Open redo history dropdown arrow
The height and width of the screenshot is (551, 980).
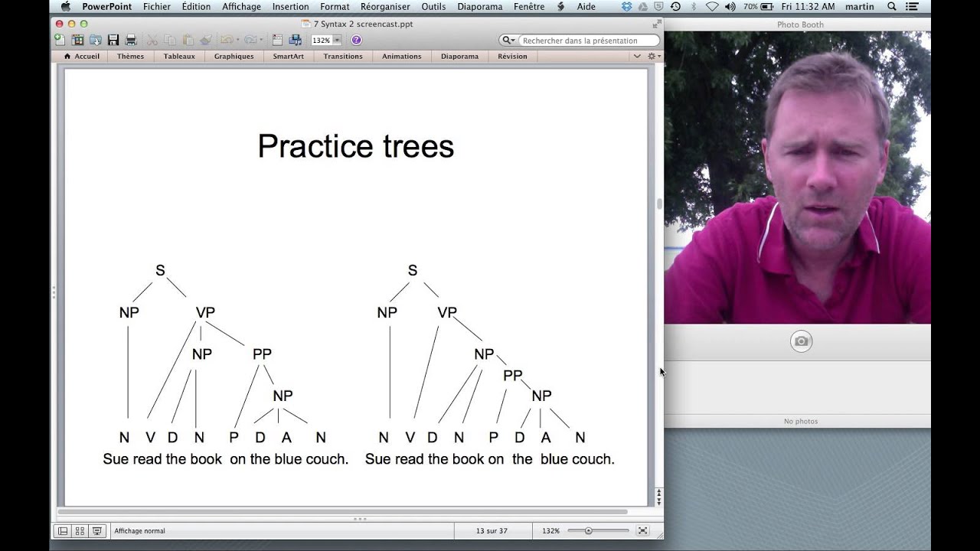tap(261, 40)
